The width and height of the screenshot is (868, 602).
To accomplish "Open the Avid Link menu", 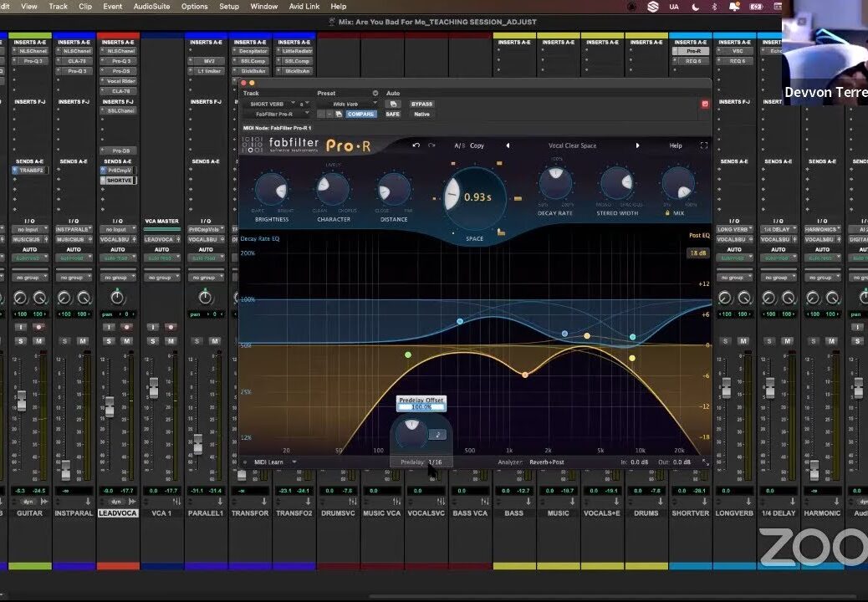I will (x=304, y=7).
